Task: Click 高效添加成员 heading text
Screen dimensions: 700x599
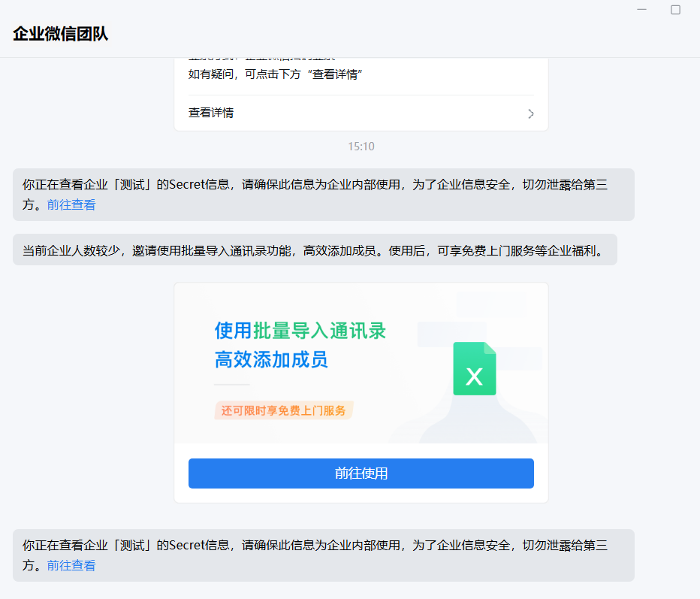Action: point(271,359)
